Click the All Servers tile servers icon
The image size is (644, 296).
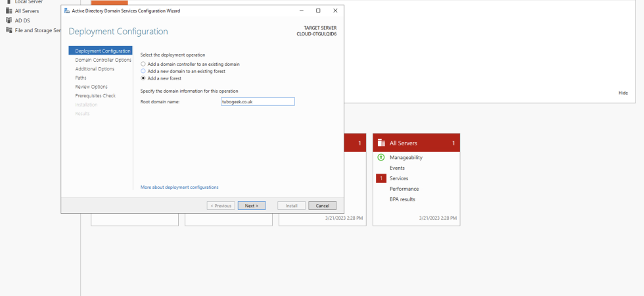click(x=381, y=143)
